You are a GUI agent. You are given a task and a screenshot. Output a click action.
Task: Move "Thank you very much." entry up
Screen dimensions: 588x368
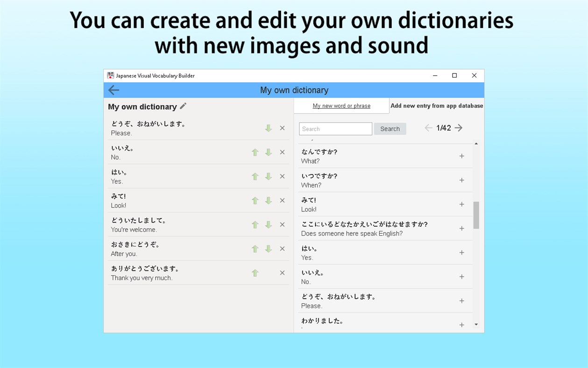pyautogui.click(x=255, y=273)
